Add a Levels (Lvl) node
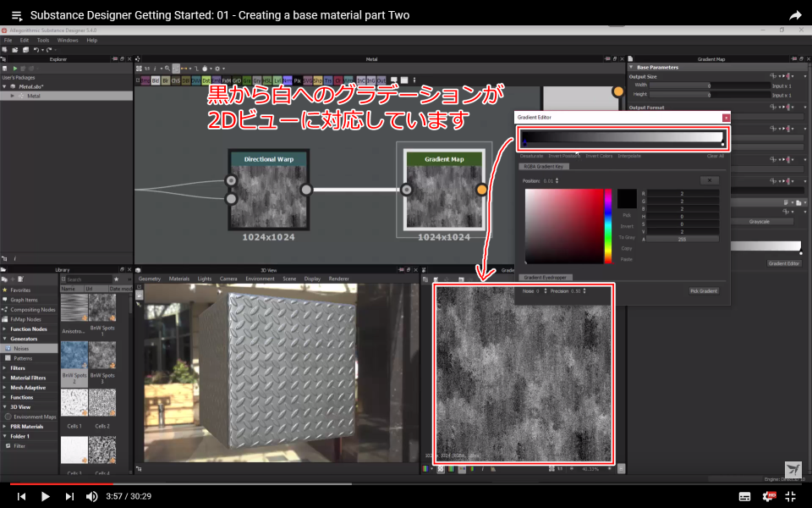Image resolution: width=812 pixels, height=508 pixels. coord(277,81)
